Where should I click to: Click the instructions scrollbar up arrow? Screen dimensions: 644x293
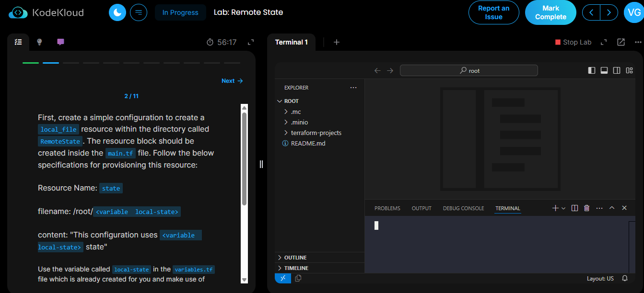tap(244, 108)
